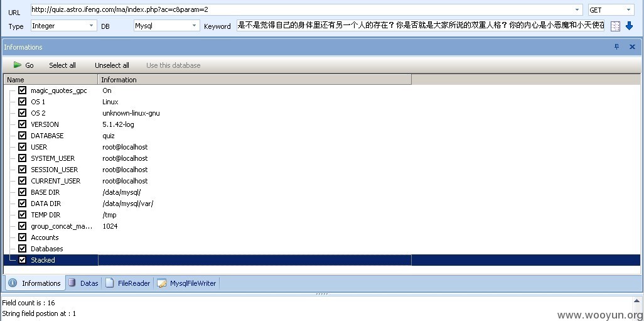Click the MysqlFileWriter tab pencil icon
This screenshot has height=321, width=644.
point(162,283)
